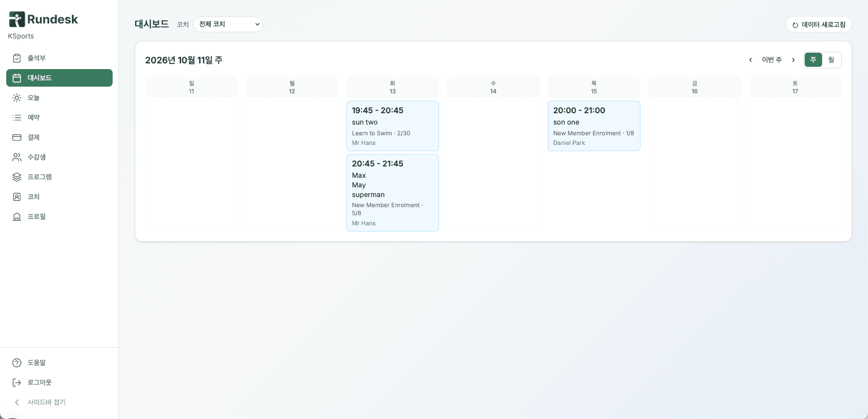Select the 목 15 day header
The width and height of the screenshot is (868, 419).
(594, 87)
